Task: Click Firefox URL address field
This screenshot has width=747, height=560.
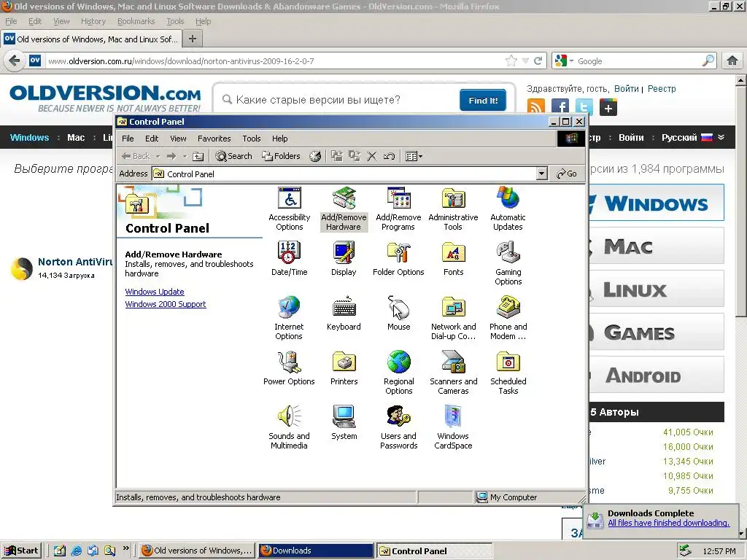Action: (275, 61)
